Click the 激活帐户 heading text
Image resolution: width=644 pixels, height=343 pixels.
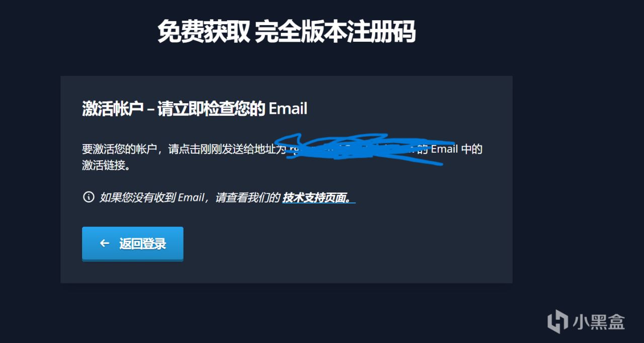click(x=113, y=109)
